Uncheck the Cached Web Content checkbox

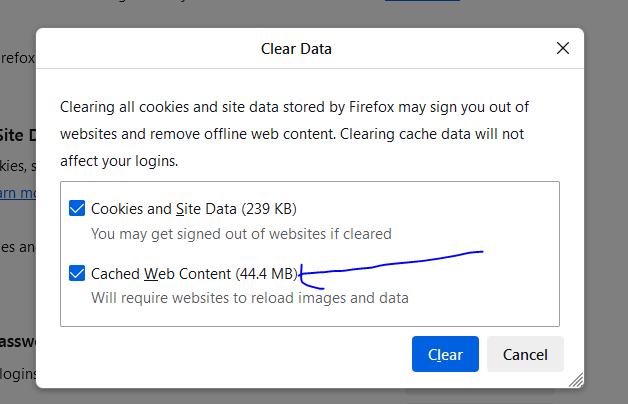[77, 273]
